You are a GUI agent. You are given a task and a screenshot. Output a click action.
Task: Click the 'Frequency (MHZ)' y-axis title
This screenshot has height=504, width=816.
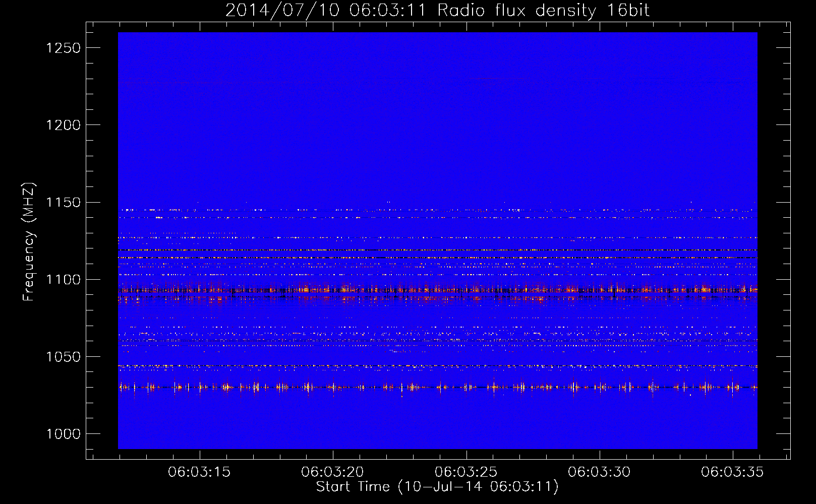(x=29, y=242)
